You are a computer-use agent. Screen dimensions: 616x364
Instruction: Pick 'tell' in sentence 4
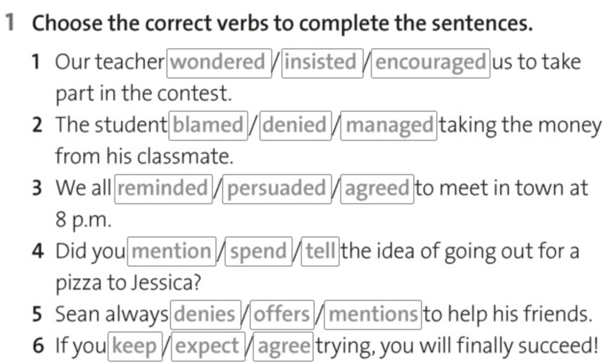[x=321, y=252]
